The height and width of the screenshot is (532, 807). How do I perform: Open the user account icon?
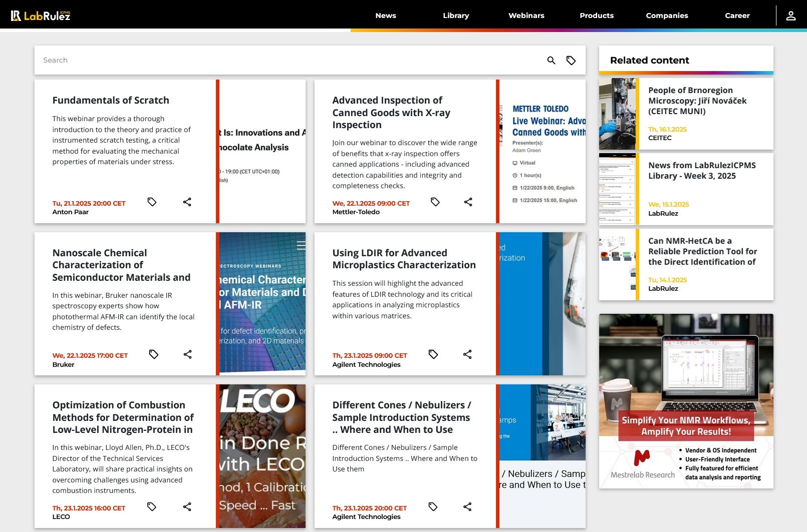click(791, 16)
